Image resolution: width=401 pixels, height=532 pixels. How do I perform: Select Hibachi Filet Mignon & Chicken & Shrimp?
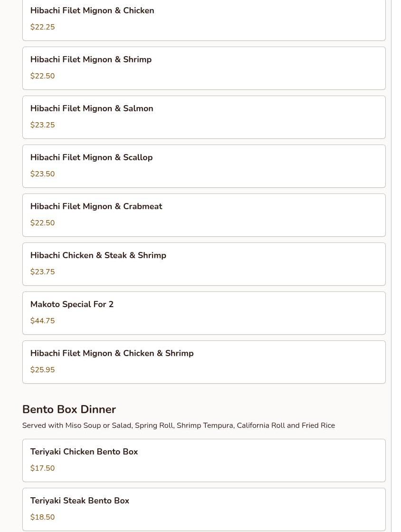pyautogui.click(x=204, y=362)
